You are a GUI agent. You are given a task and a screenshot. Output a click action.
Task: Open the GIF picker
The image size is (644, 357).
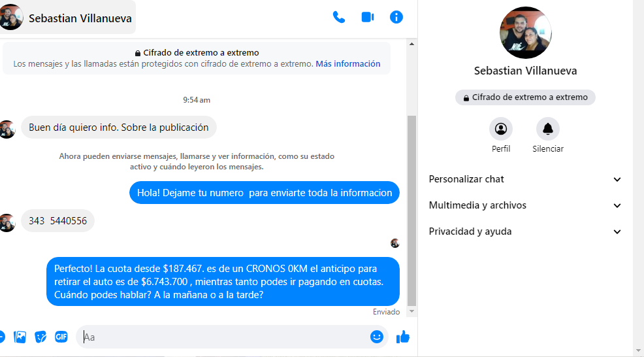(61, 337)
